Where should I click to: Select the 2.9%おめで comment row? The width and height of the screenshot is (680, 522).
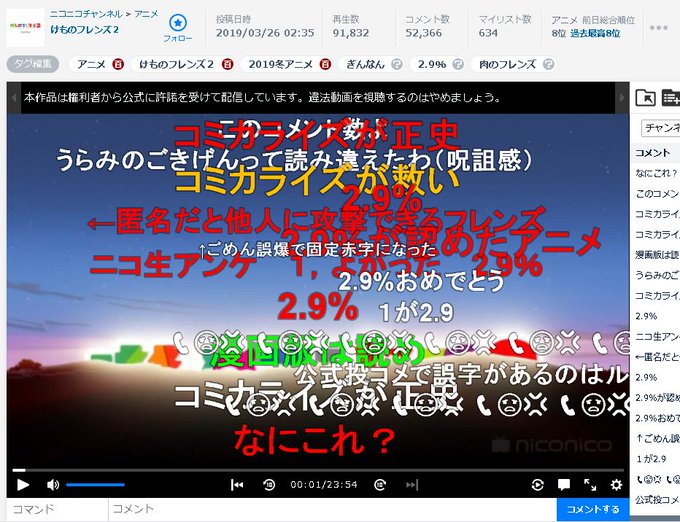656,418
